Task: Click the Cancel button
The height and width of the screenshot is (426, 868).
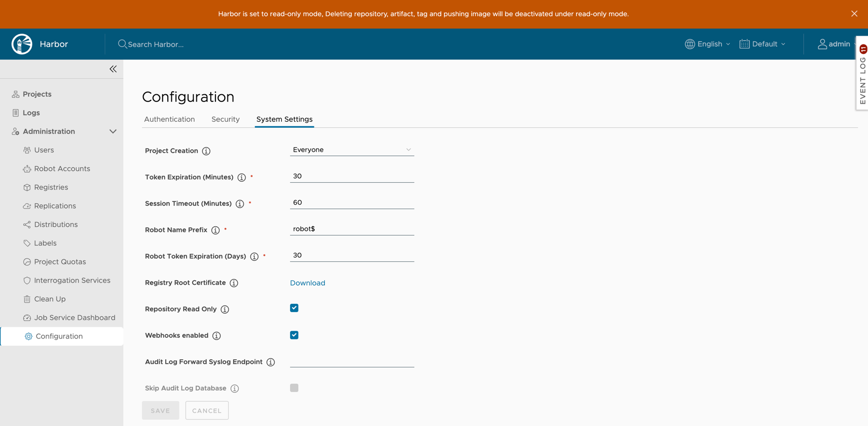Action: click(207, 410)
